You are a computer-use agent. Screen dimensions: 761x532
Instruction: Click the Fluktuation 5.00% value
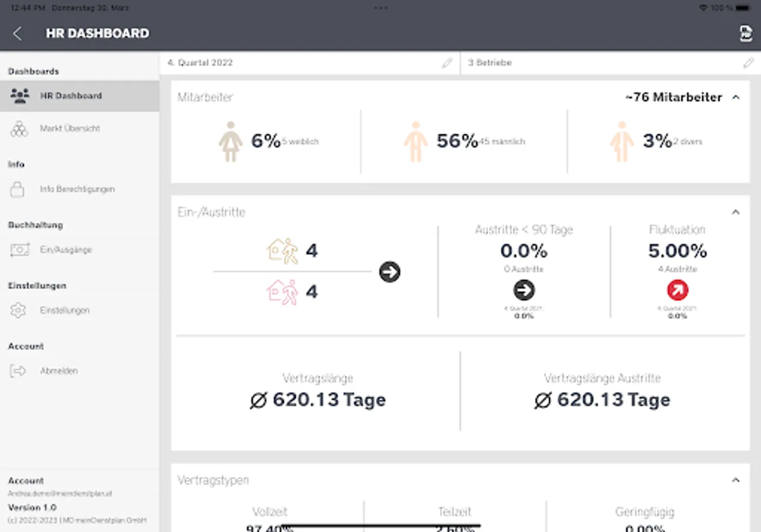(x=678, y=251)
